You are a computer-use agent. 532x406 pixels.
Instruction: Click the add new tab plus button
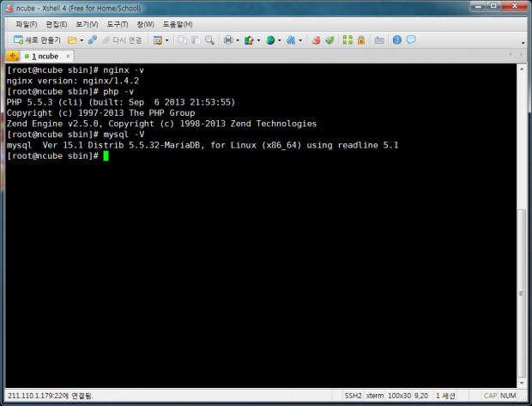coord(12,56)
